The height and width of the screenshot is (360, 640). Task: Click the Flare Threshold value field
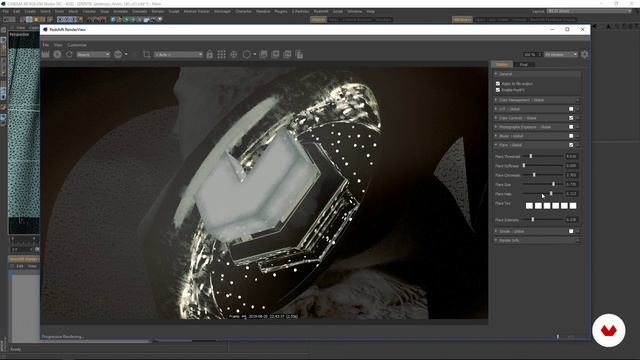pyautogui.click(x=571, y=156)
